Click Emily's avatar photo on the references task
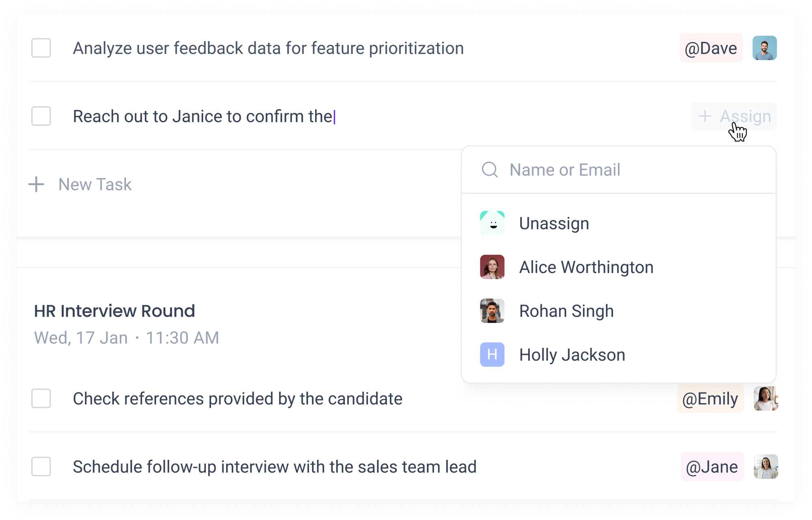Screen dimensions: 812x520 pos(765,399)
